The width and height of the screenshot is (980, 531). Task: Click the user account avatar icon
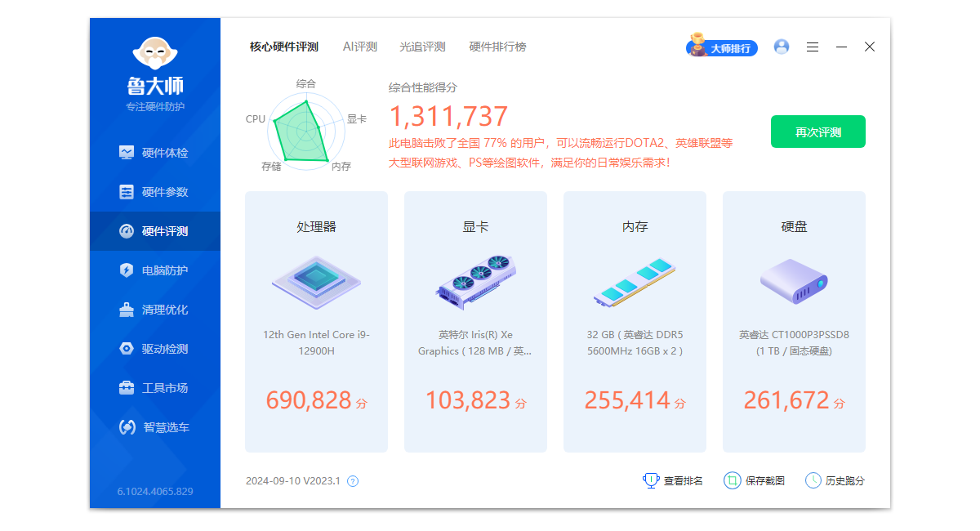[782, 47]
